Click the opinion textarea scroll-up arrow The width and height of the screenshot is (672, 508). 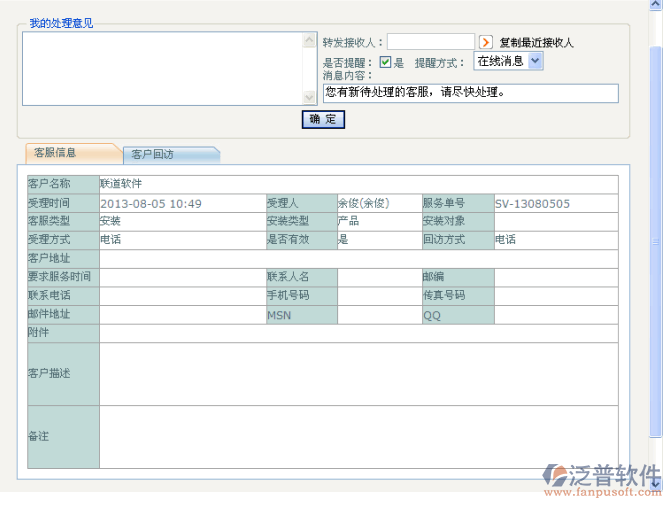309,41
